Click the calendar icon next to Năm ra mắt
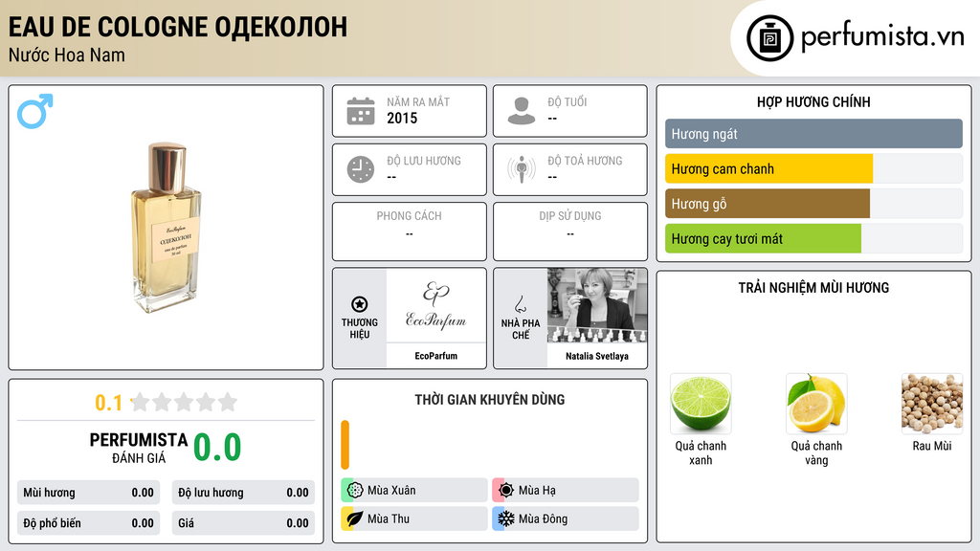This screenshot has width=980, height=551. [361, 111]
